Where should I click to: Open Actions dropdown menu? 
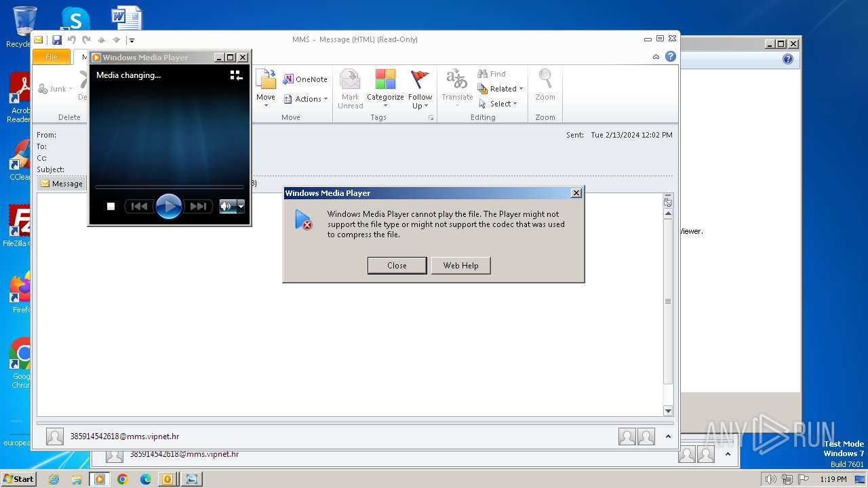(305, 99)
